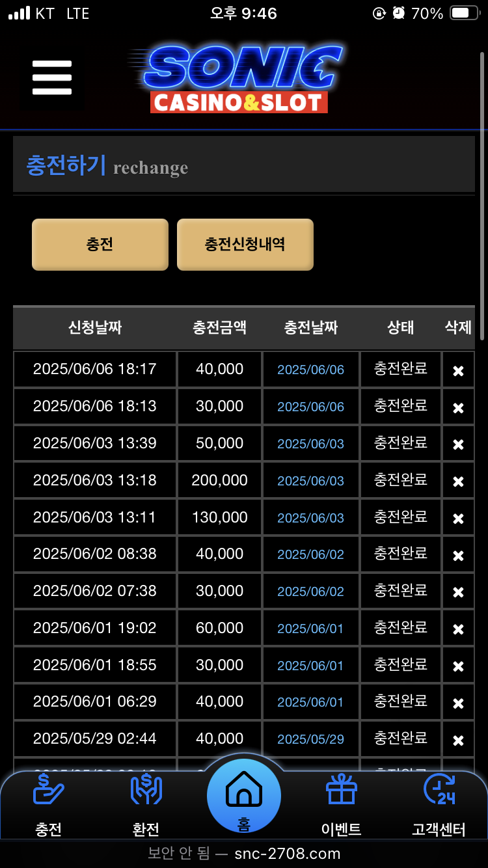
Task: Click the 2025/06/02 date for 08:38 row
Action: pyautogui.click(x=310, y=554)
